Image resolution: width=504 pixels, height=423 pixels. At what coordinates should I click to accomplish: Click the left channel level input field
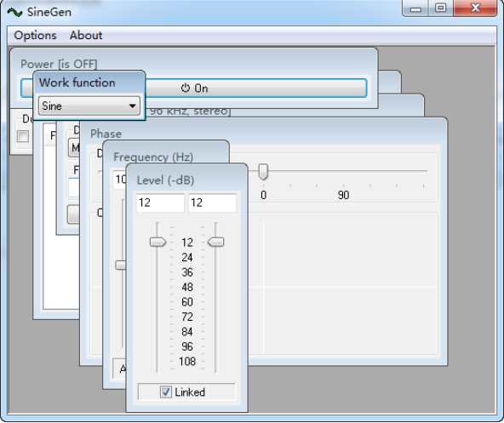(x=160, y=203)
